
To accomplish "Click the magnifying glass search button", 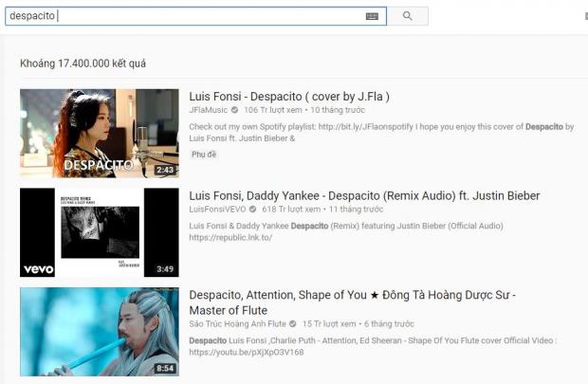I will (x=408, y=16).
